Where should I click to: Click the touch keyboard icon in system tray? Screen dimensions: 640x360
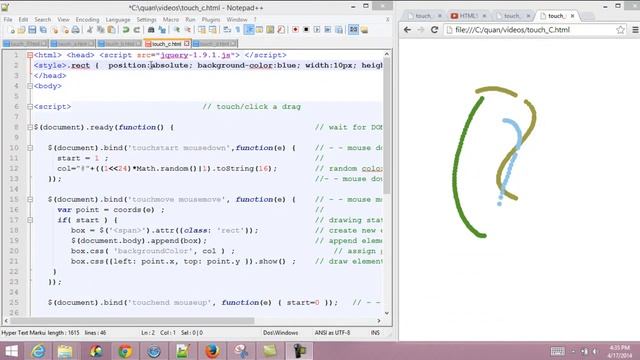557,351
